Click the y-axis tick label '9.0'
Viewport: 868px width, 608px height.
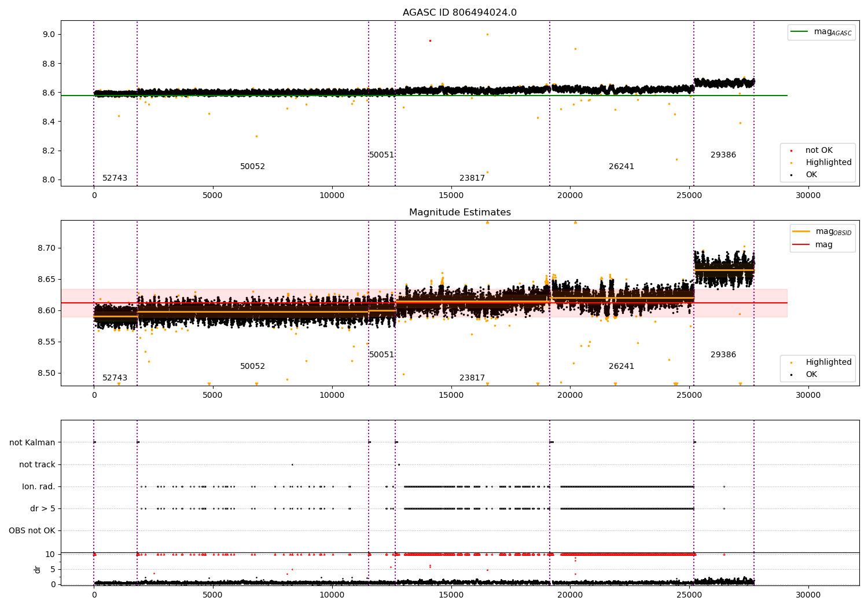49,35
